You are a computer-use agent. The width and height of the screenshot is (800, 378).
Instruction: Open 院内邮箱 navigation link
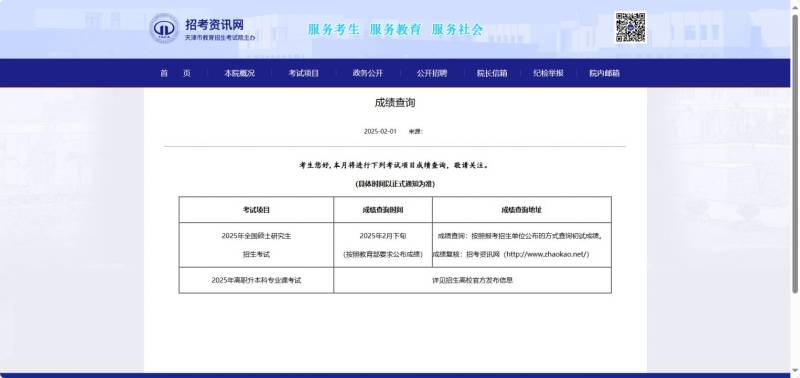coord(604,73)
